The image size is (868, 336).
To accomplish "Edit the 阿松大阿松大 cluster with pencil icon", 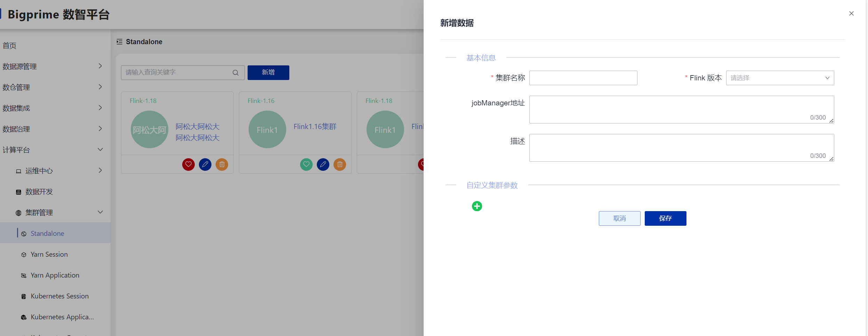I will (205, 164).
